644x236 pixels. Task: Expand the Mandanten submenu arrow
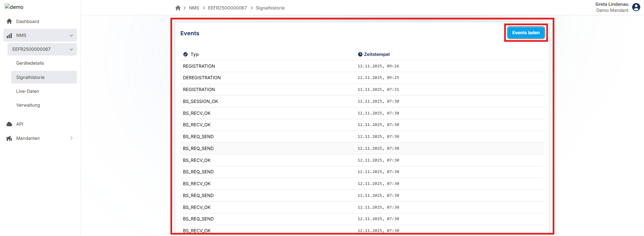[x=71, y=138]
